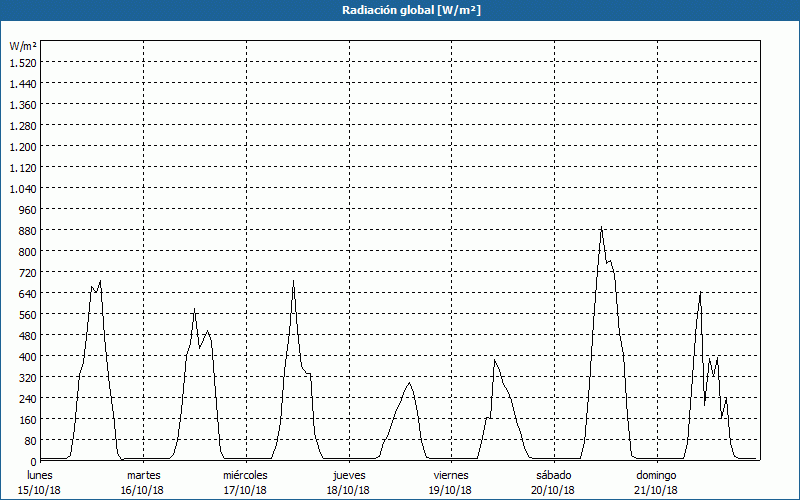This screenshot has height=500, width=800.
Task: Select the 1.200 y-axis value
Action: click(x=23, y=147)
